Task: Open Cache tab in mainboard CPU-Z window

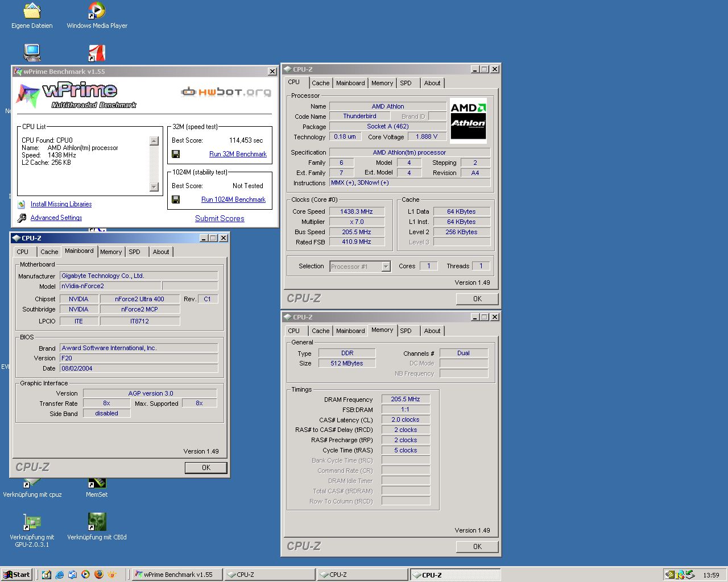Action: click(x=49, y=252)
